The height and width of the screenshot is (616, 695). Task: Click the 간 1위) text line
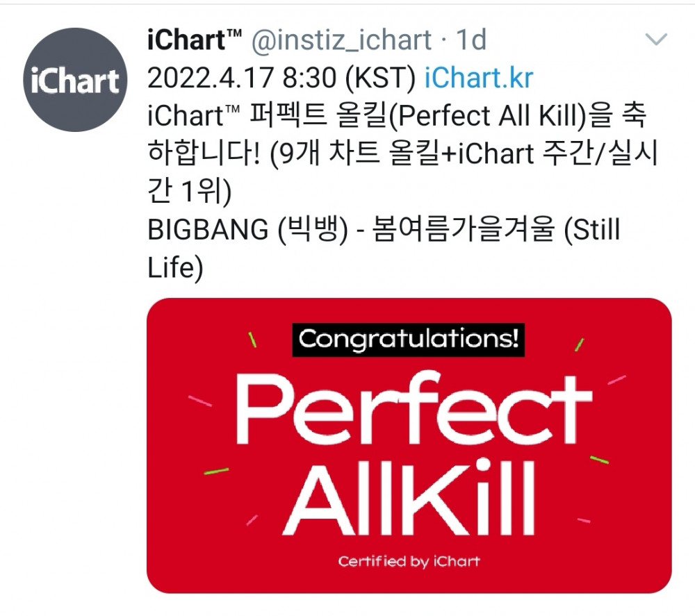point(189,192)
